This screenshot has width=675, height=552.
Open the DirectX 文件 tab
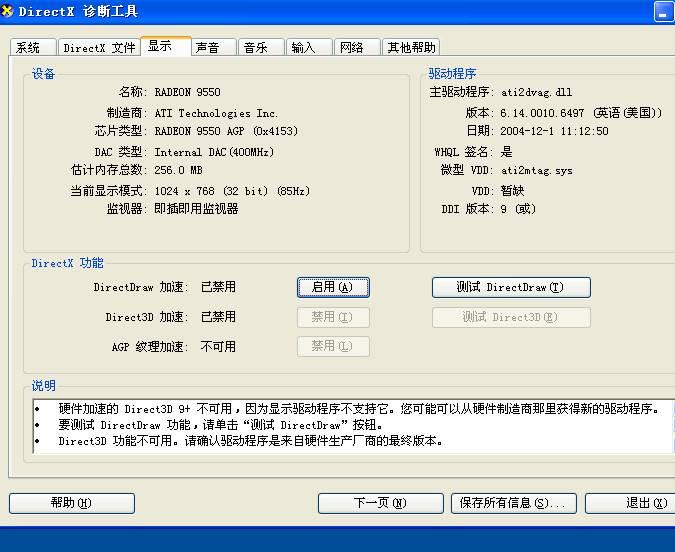99,48
